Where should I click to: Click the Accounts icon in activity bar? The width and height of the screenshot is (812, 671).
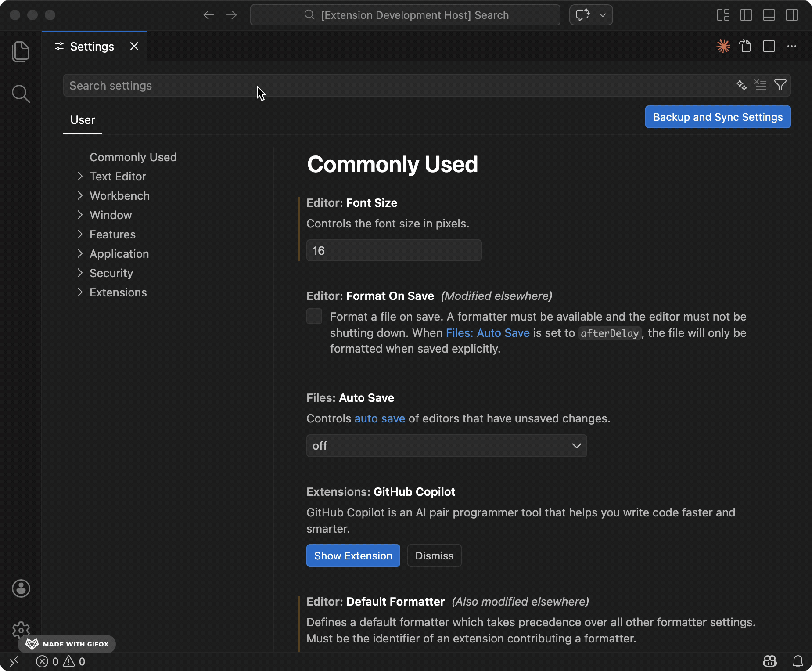(x=21, y=588)
